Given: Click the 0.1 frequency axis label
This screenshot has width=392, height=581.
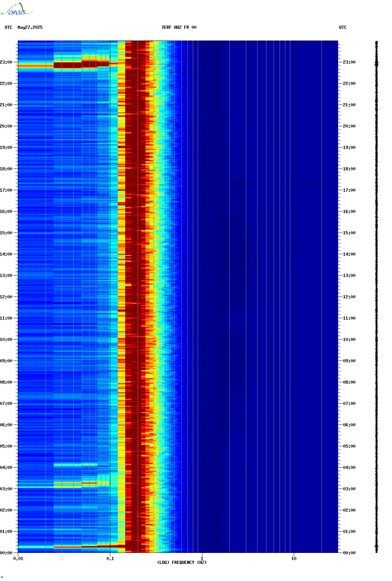Looking at the screenshot, I should pyautogui.click(x=110, y=559).
